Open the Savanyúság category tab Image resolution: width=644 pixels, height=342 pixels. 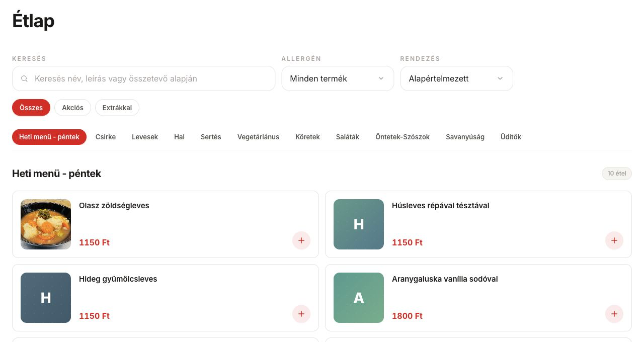pos(465,137)
